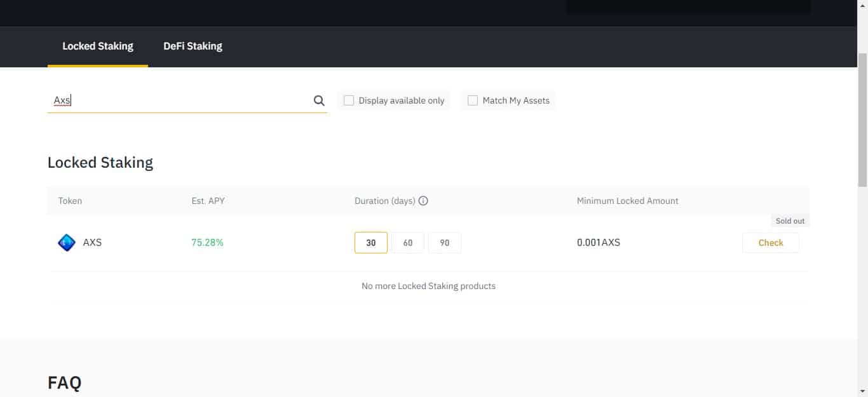
Task: Click the FAQ heading
Action: (x=64, y=382)
